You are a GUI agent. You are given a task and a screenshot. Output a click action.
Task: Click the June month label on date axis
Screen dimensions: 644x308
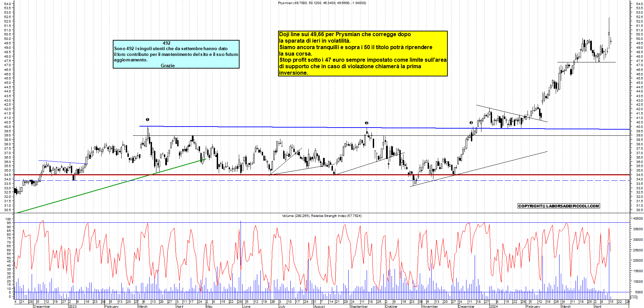(x=246, y=306)
